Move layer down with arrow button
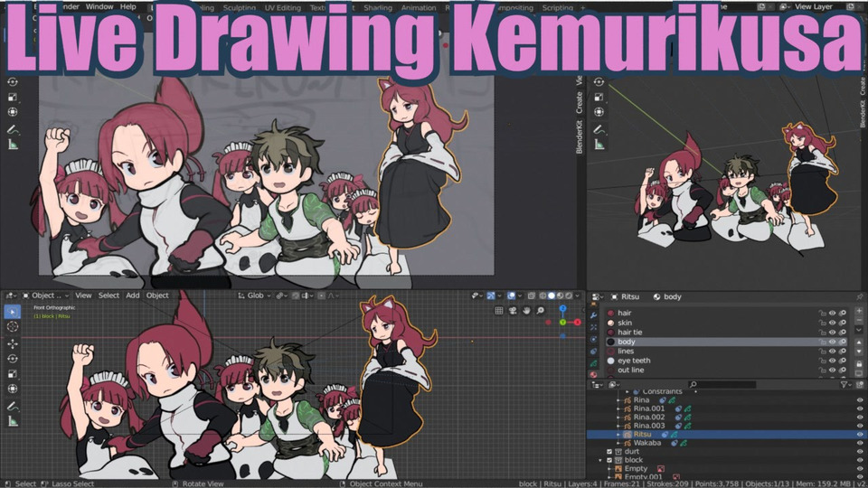Screen dimensions: 868x488 pos(859,352)
